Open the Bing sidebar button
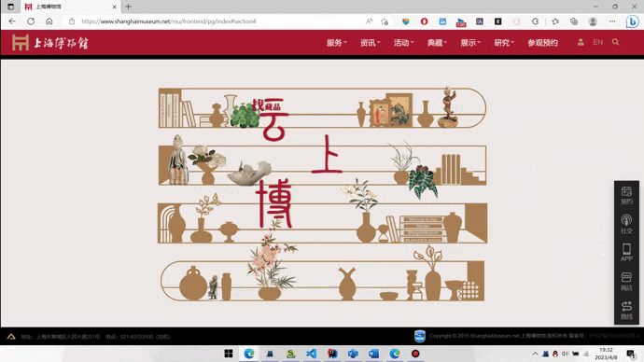This screenshot has width=644, height=362. 632,21
